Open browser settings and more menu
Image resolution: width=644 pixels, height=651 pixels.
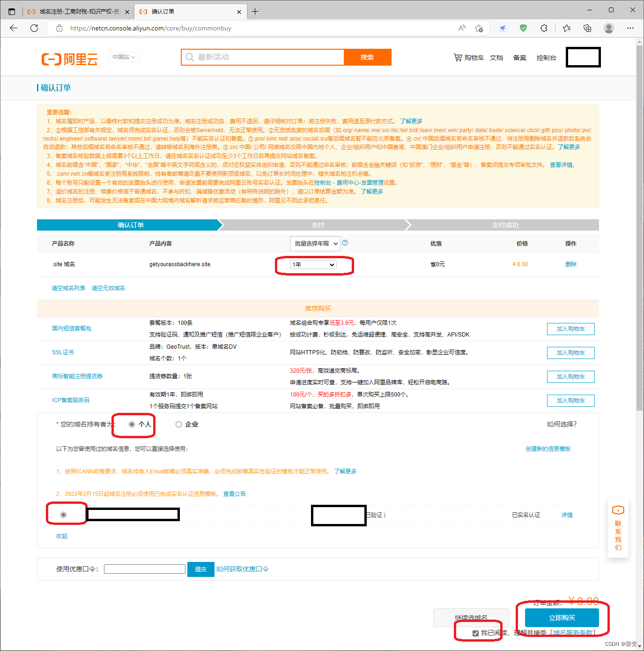click(630, 28)
